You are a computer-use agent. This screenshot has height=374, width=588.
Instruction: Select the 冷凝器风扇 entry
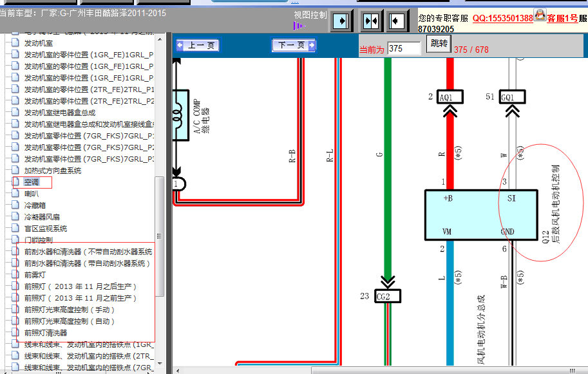click(42, 218)
